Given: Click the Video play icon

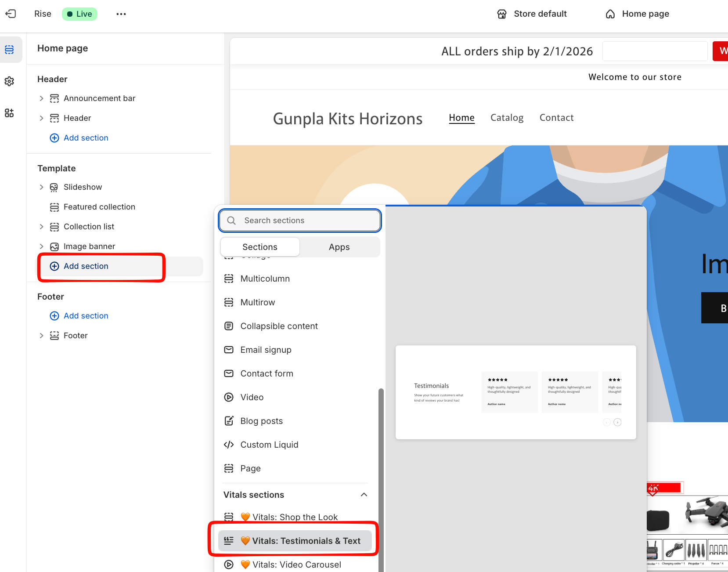Looking at the screenshot, I should tap(229, 397).
